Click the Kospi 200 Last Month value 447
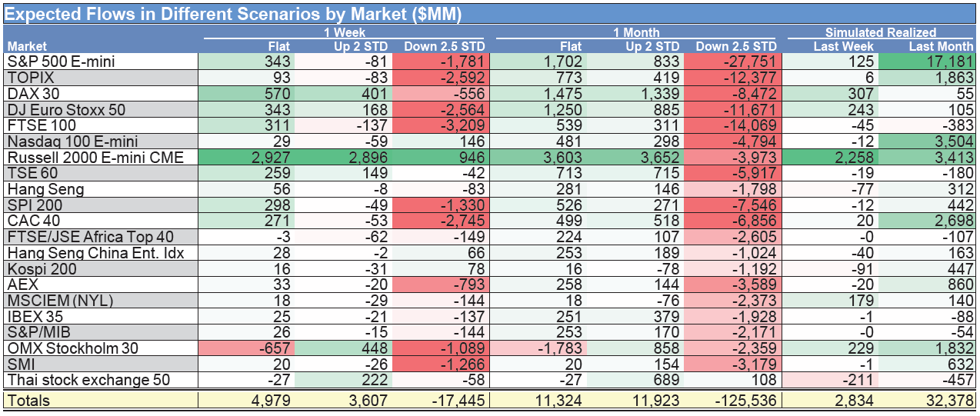980x416 pixels. (x=960, y=268)
